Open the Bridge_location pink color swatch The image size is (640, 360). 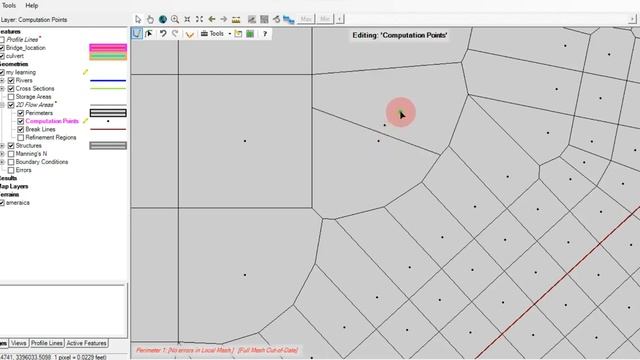[x=108, y=48]
